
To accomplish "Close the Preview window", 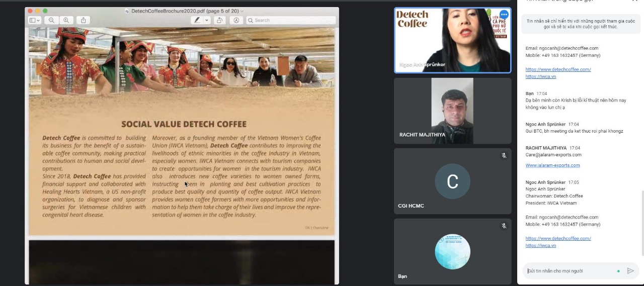I will point(30,11).
